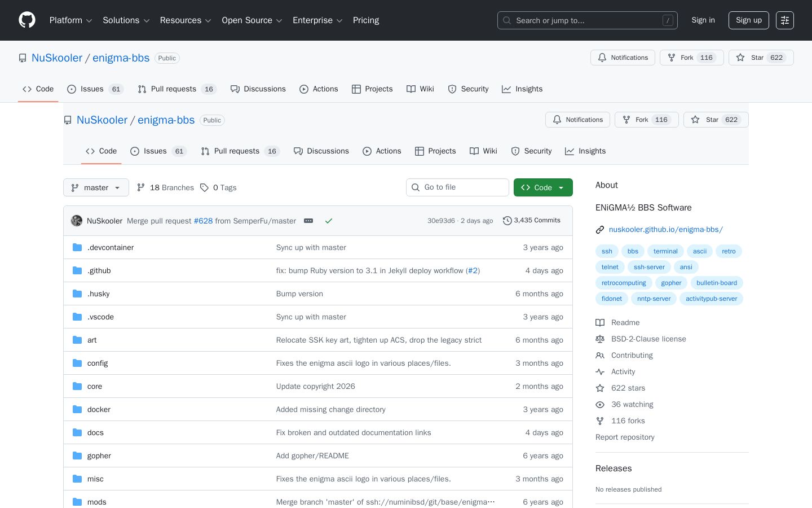The width and height of the screenshot is (812, 508).
Task: Click the Go to file input
Action: (457, 187)
